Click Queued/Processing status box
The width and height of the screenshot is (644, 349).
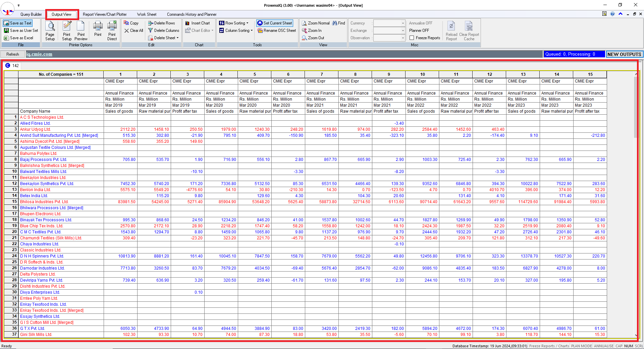[x=574, y=54]
